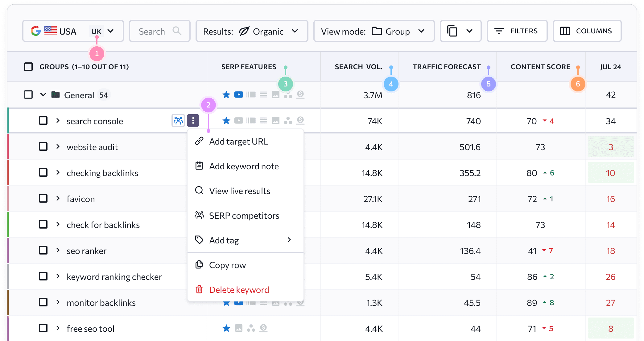Check the General group checkbox
The height and width of the screenshot is (341, 644).
pyautogui.click(x=28, y=95)
